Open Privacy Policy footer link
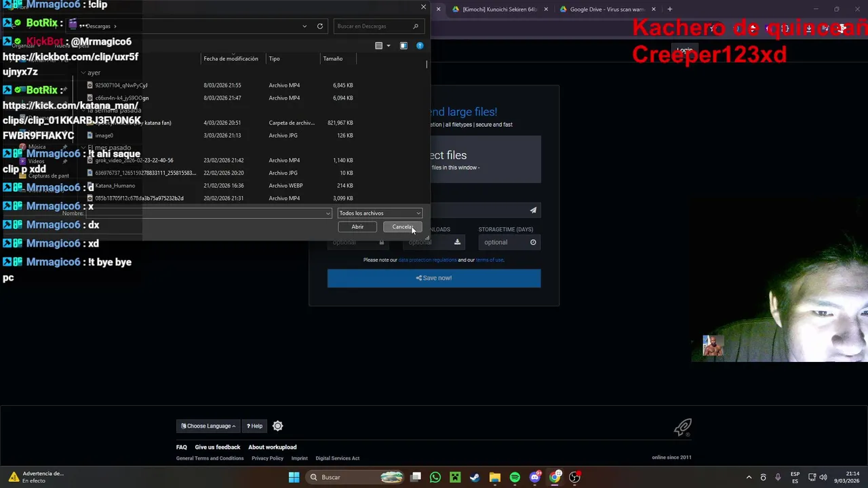This screenshot has width=868, height=488. coord(267,458)
